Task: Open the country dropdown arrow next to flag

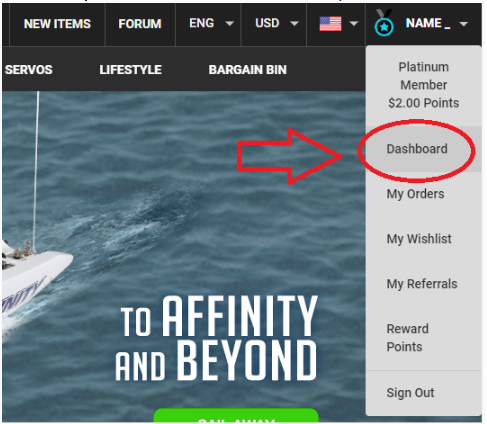Action: point(354,23)
